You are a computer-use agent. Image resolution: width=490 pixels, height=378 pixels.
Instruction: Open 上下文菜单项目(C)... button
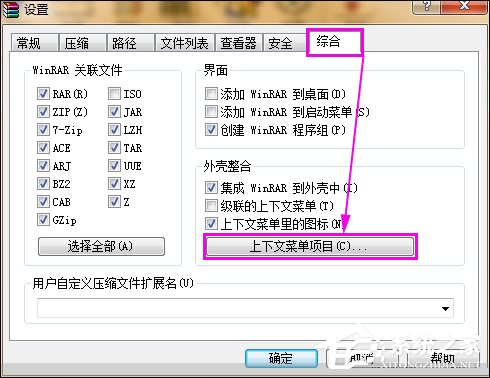coord(310,247)
